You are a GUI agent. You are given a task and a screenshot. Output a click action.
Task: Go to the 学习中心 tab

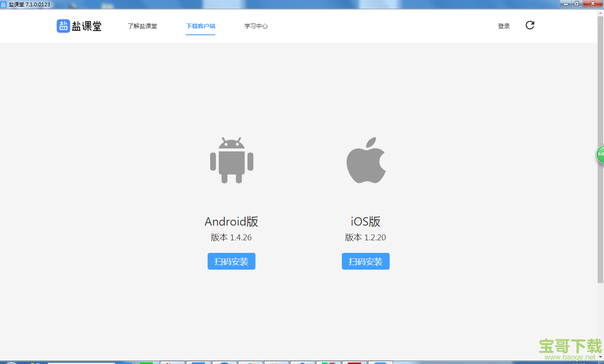(x=256, y=26)
